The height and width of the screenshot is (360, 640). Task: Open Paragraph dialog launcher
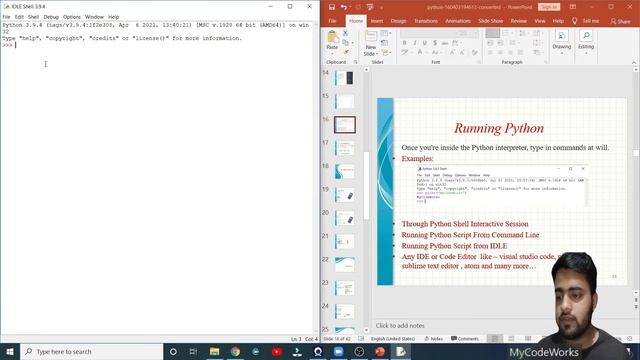click(x=546, y=62)
